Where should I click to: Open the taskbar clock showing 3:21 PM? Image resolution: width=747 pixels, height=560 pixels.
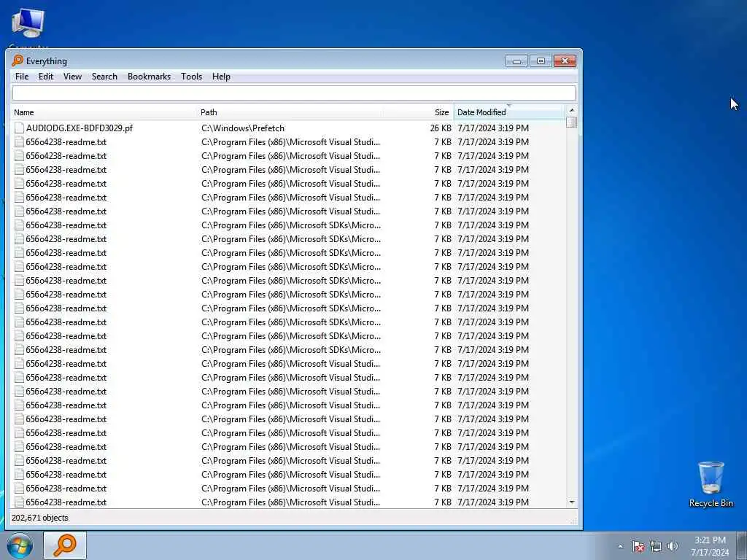point(710,545)
